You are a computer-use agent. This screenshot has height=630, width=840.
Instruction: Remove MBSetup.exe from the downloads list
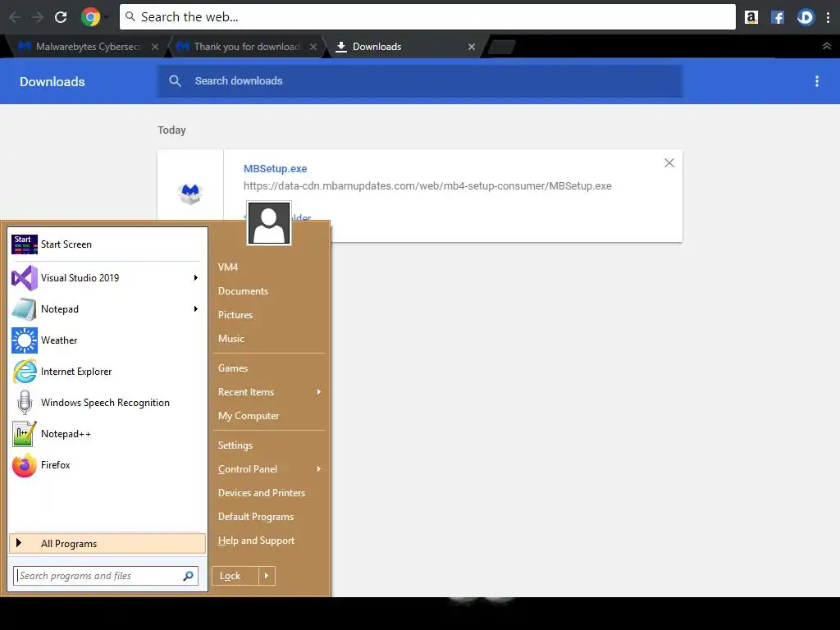click(x=669, y=163)
